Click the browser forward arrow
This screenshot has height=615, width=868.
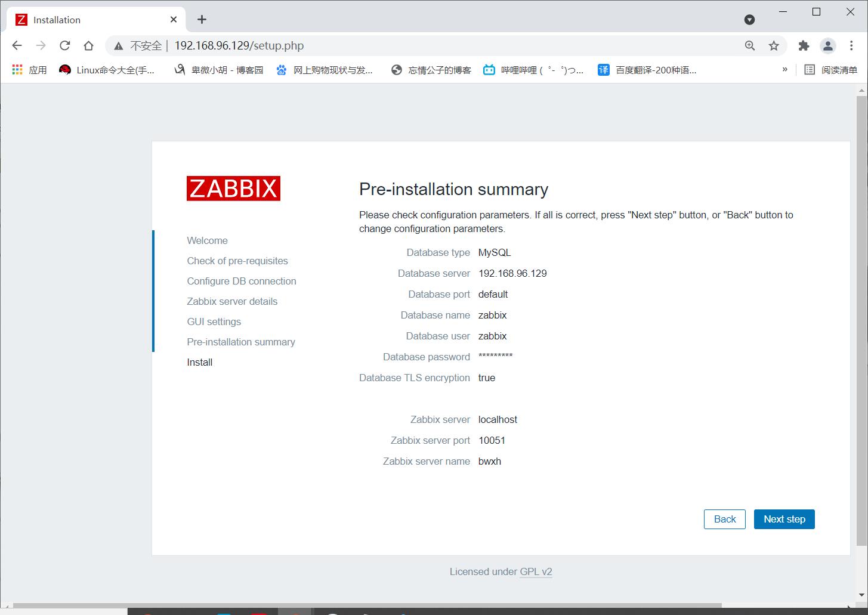coord(41,45)
